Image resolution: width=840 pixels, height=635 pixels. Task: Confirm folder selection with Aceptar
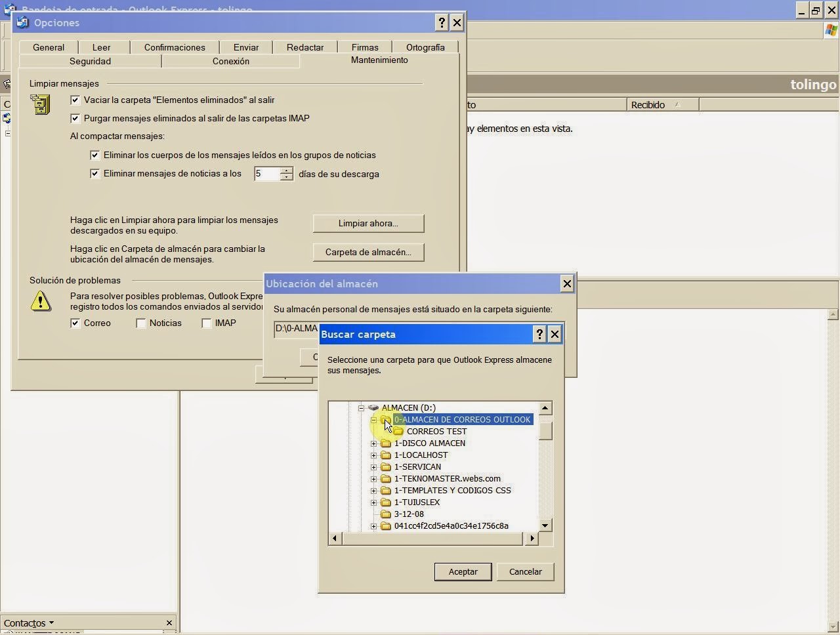pos(463,571)
